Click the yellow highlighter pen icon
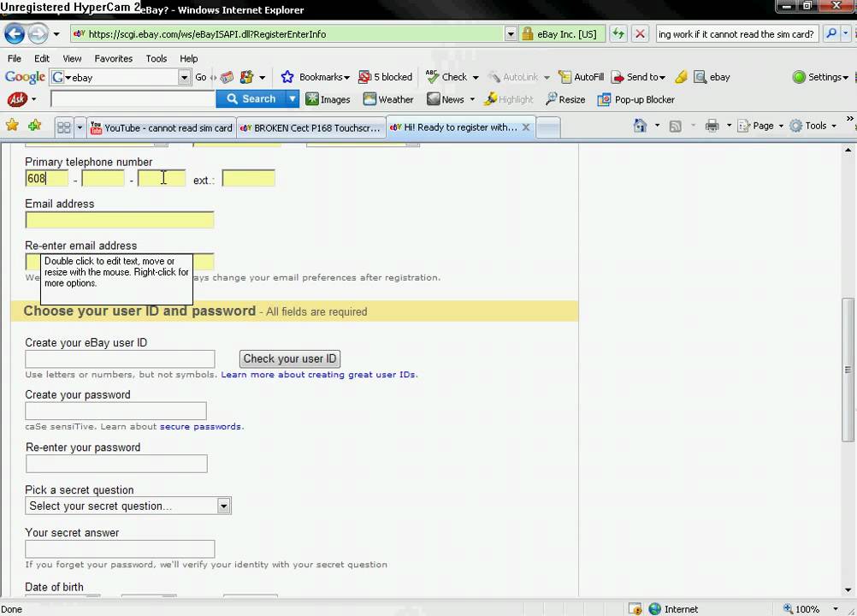This screenshot has height=616, width=857. click(681, 77)
